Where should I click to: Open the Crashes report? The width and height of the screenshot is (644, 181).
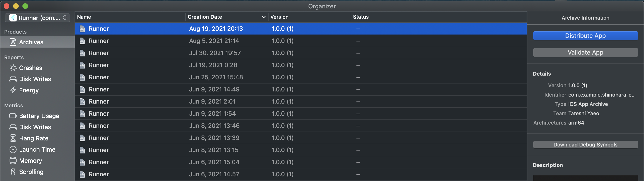(31, 68)
